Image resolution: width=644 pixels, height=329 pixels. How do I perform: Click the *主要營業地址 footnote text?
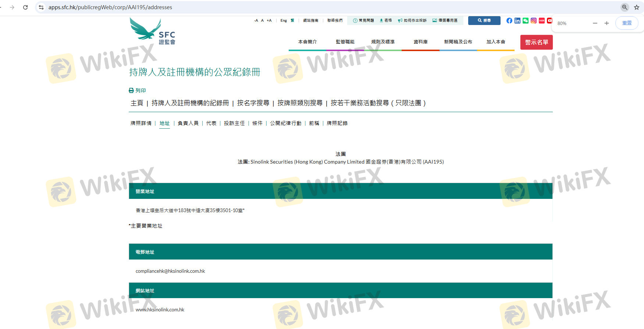tap(146, 226)
